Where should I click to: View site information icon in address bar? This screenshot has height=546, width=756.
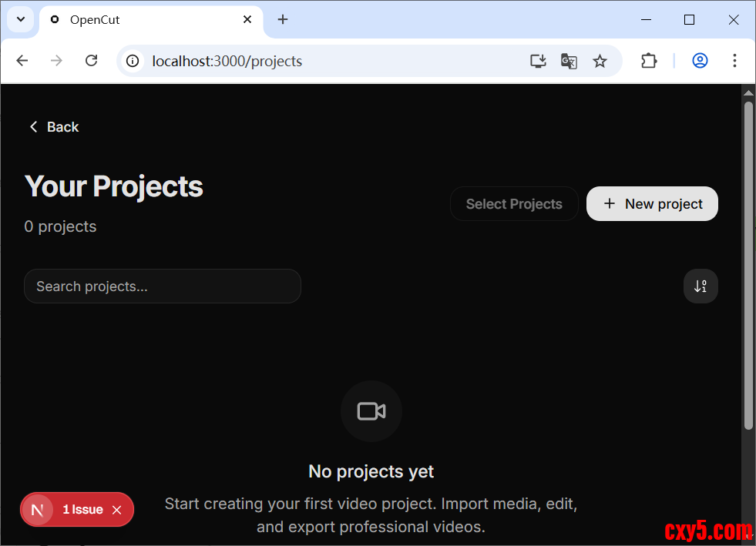[x=133, y=61]
